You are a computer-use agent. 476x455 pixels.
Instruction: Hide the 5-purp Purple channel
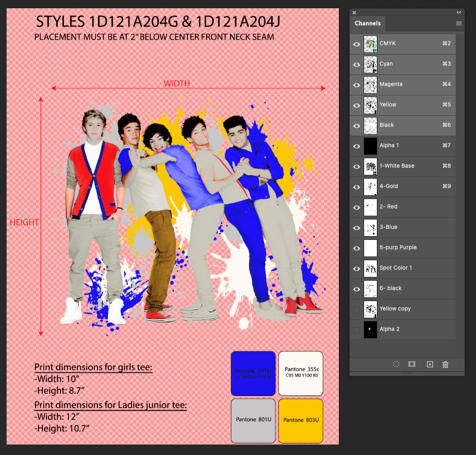pos(356,248)
